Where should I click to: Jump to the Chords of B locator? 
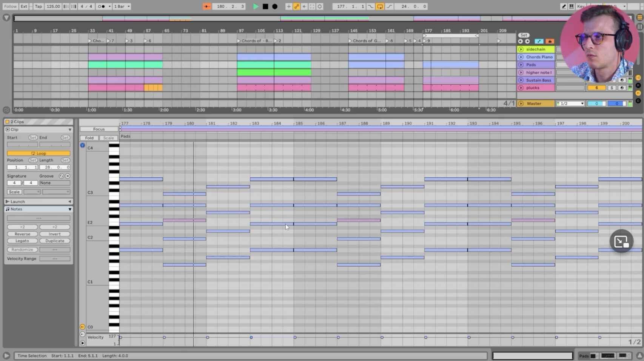254,41
